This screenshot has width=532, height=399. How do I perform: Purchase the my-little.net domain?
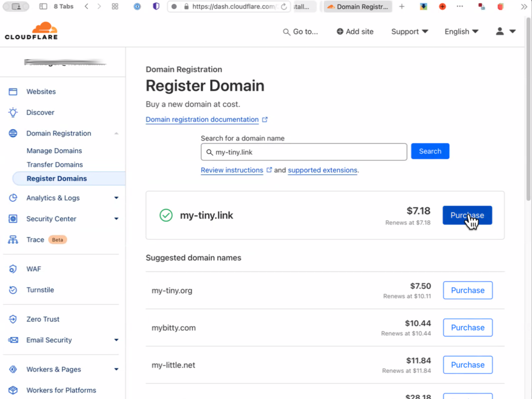pyautogui.click(x=468, y=365)
